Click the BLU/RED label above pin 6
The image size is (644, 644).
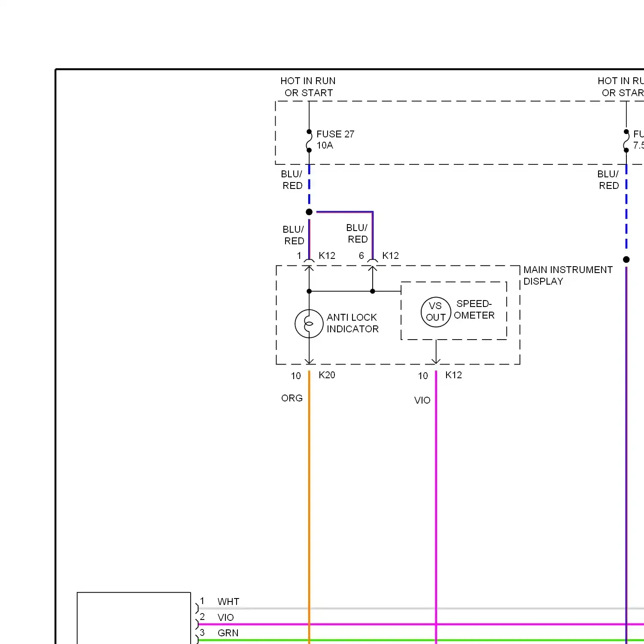pyautogui.click(x=357, y=233)
